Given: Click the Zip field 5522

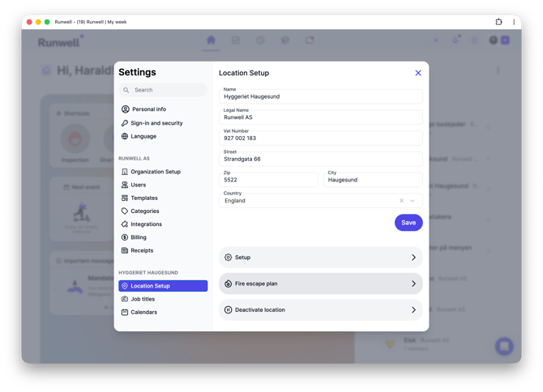Looking at the screenshot, I should [x=269, y=180].
